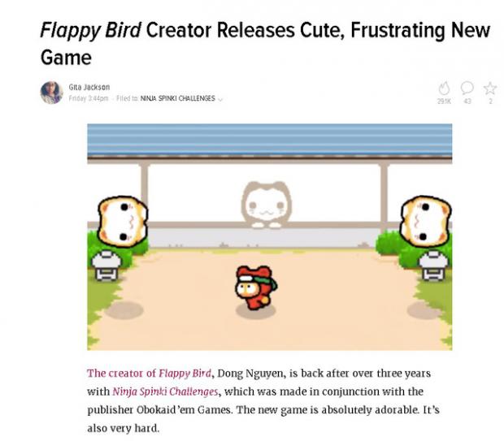
Task: Click the red ninja character in game image
Action: coord(255,288)
